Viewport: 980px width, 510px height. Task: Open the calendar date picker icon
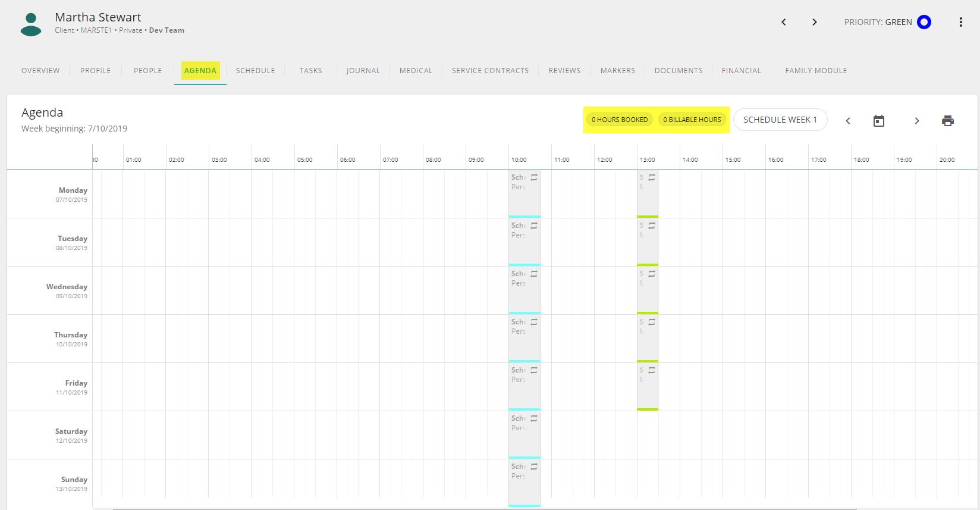pyautogui.click(x=879, y=121)
